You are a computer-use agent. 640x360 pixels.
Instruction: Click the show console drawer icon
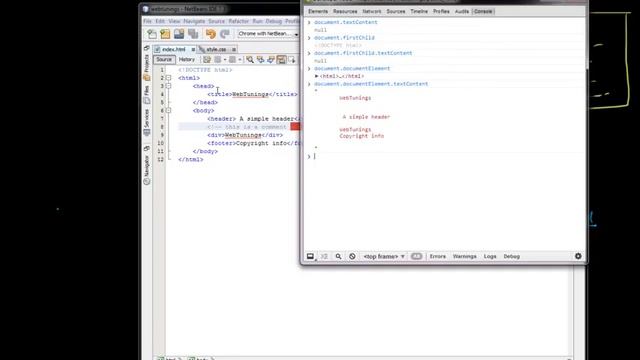point(324,256)
